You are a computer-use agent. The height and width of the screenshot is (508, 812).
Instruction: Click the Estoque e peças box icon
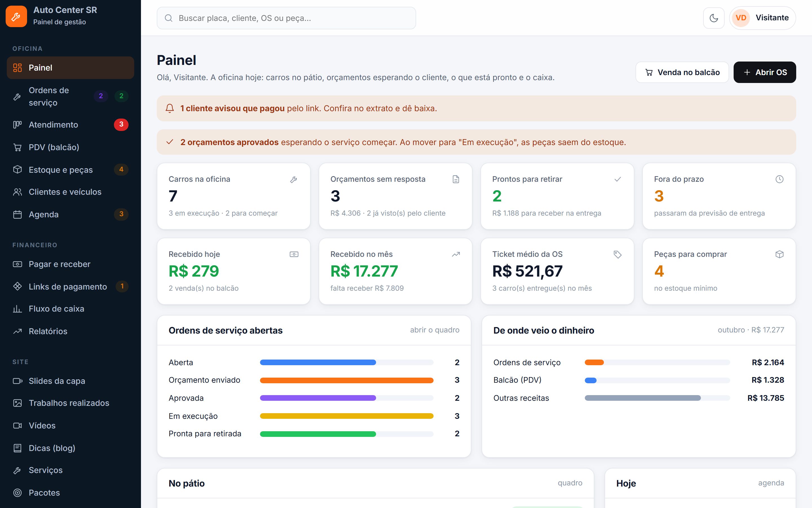17,170
